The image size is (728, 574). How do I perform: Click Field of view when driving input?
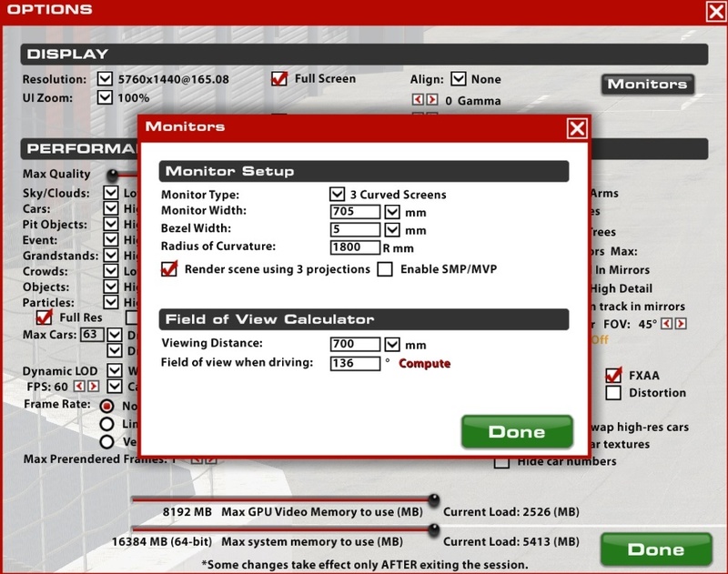355,363
